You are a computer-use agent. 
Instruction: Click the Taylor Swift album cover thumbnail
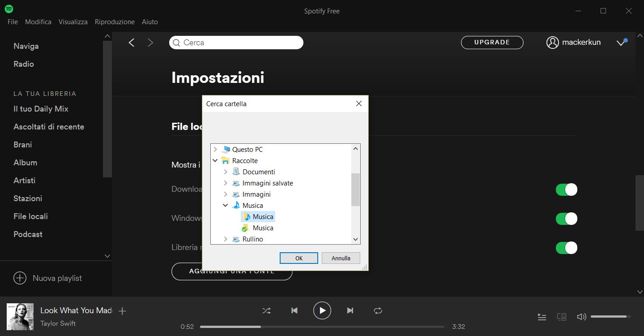[x=20, y=317]
